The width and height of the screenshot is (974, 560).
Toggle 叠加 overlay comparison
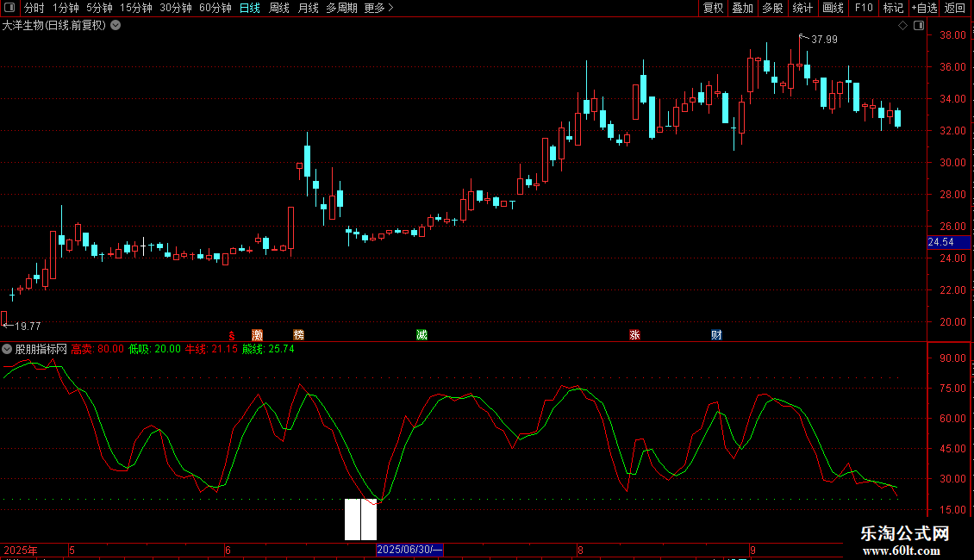pos(742,8)
